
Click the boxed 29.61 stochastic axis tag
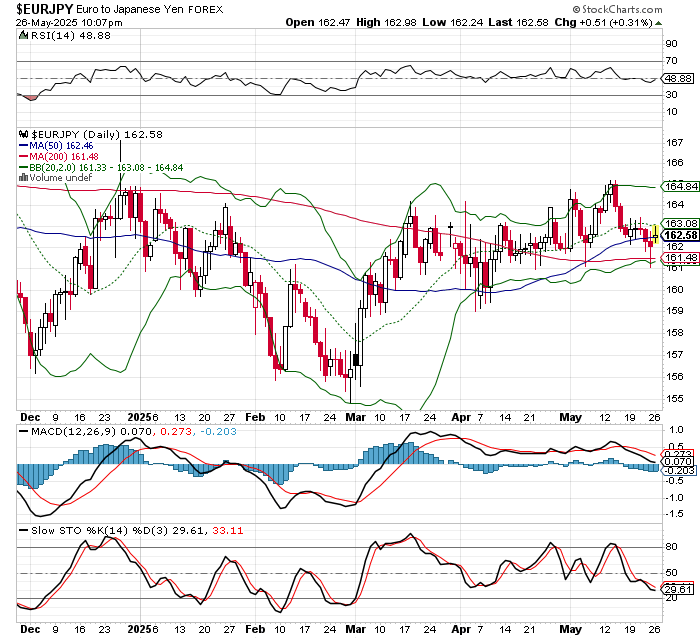(679, 589)
